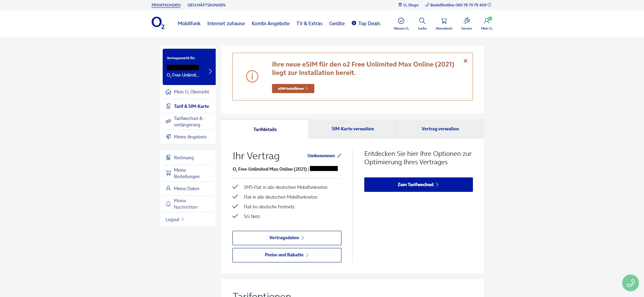Open the Internet zuhause menu

coord(226,24)
